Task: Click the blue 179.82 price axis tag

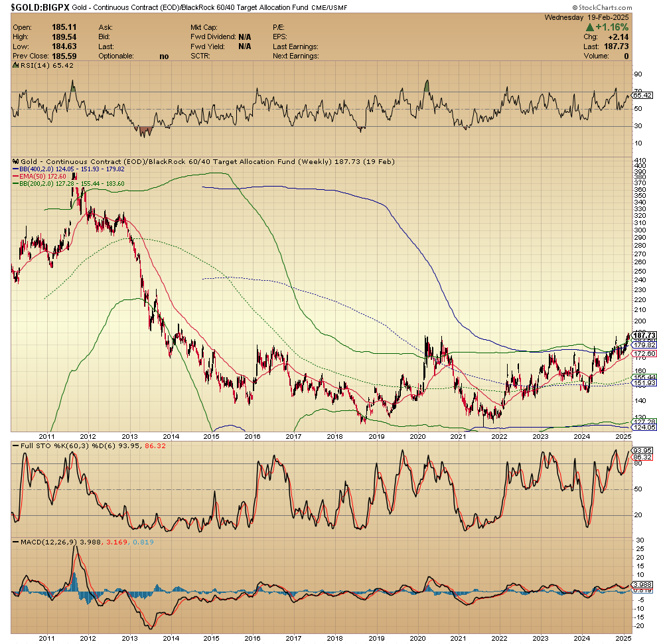Action: click(x=644, y=345)
